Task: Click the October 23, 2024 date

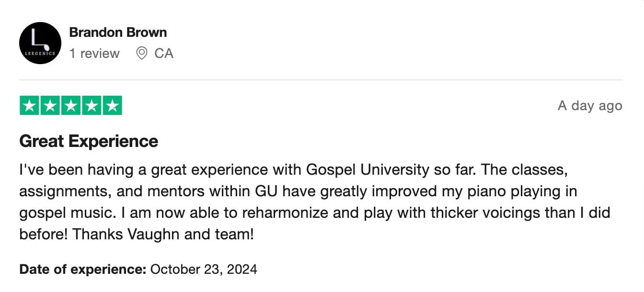Action: pyautogui.click(x=204, y=269)
